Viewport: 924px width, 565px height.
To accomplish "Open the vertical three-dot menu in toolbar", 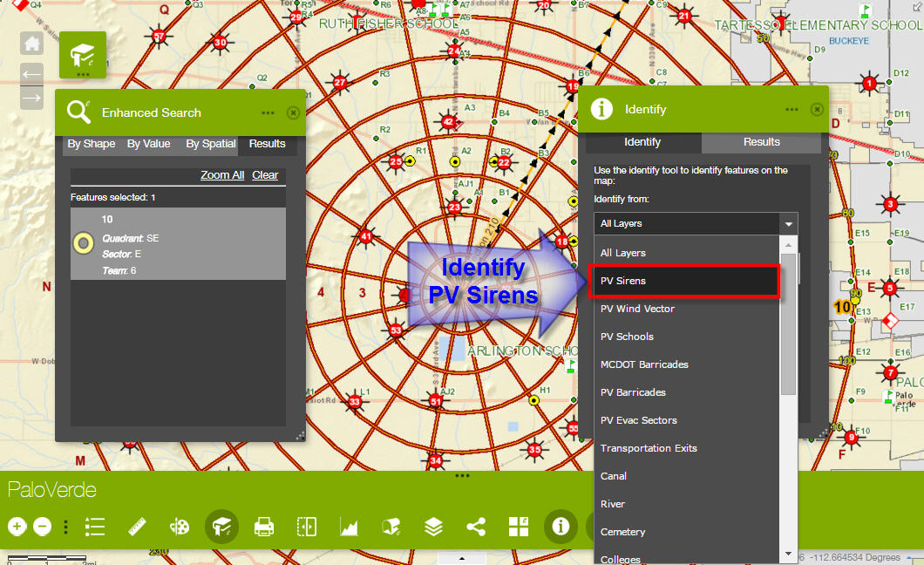I will [66, 526].
